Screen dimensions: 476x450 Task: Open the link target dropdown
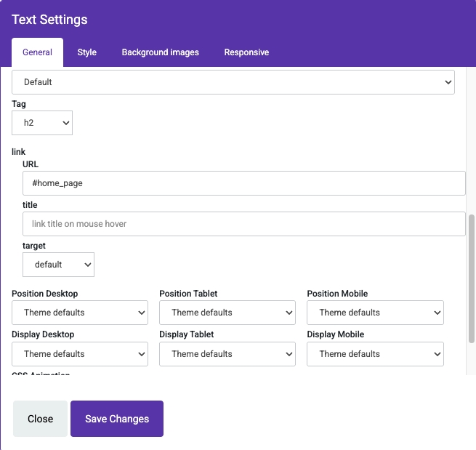coord(58,265)
